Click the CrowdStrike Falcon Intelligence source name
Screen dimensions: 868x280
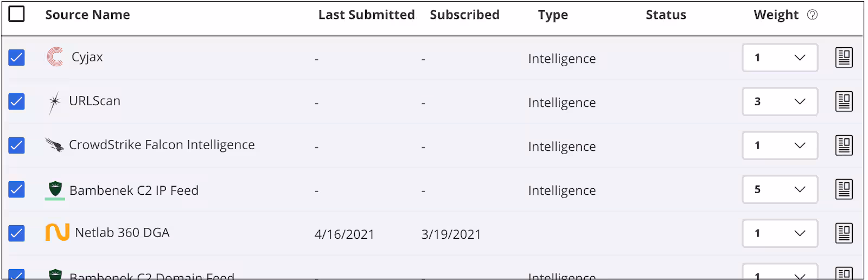tap(162, 145)
